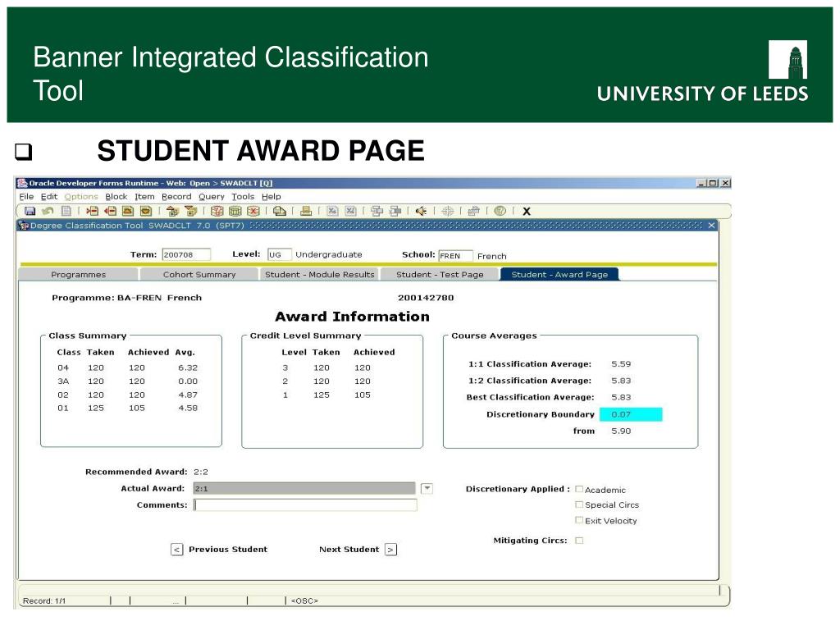Viewport: 840px width, 630px height.
Task: Tick the Academic discretionary checkbox
Action: [579, 489]
